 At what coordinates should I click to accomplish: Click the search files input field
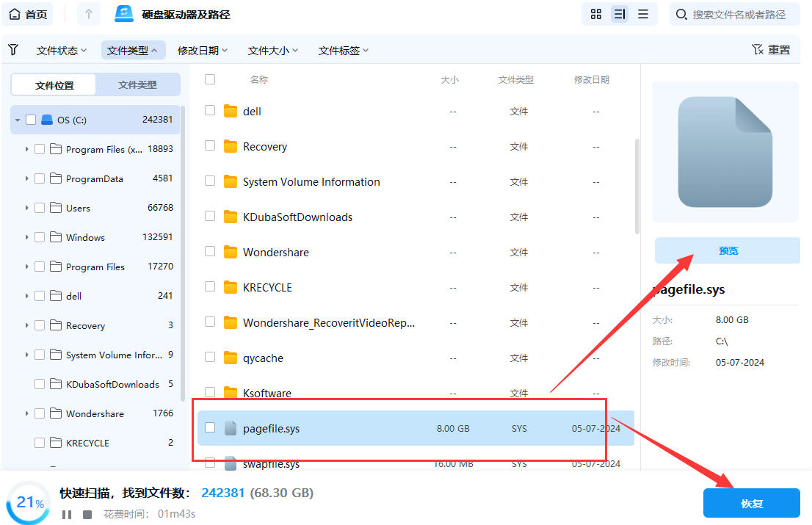[734, 13]
